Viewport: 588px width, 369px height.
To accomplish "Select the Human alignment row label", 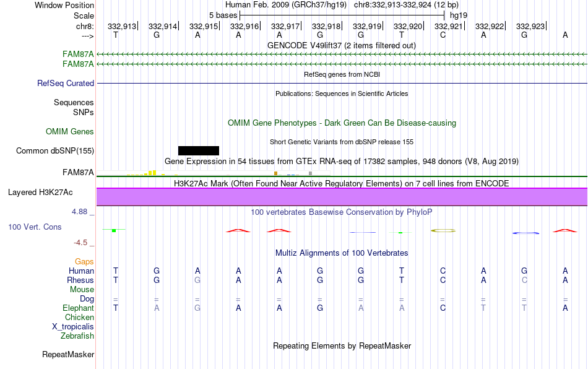I will (81, 271).
